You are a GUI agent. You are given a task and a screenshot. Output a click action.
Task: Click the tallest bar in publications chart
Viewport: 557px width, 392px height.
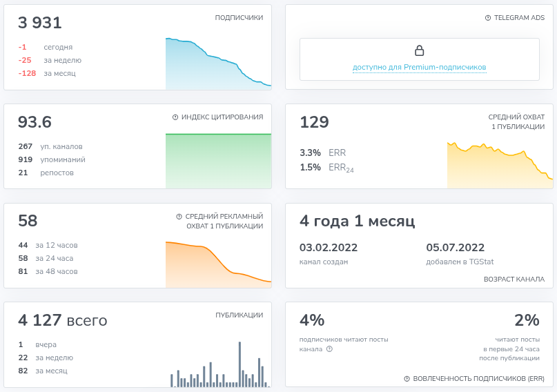point(240,364)
